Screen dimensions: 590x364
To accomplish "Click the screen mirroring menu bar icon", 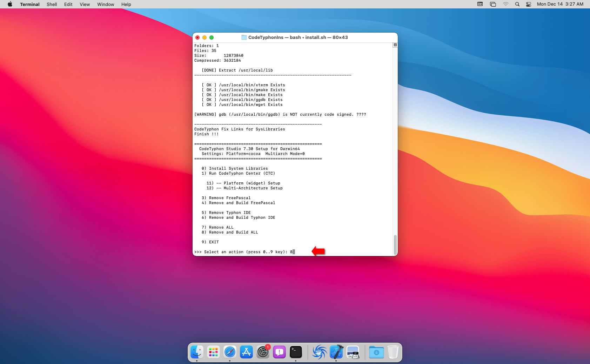I will tap(493, 4).
